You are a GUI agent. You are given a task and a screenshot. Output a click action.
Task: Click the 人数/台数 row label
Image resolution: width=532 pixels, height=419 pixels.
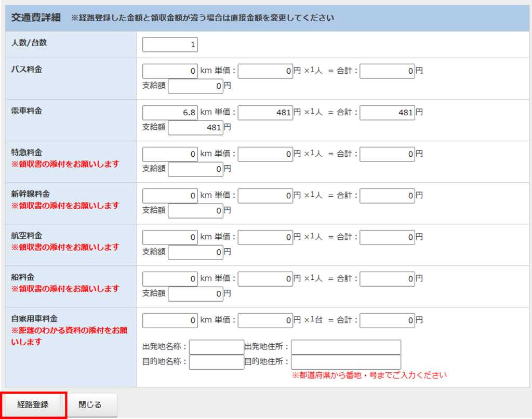[29, 43]
